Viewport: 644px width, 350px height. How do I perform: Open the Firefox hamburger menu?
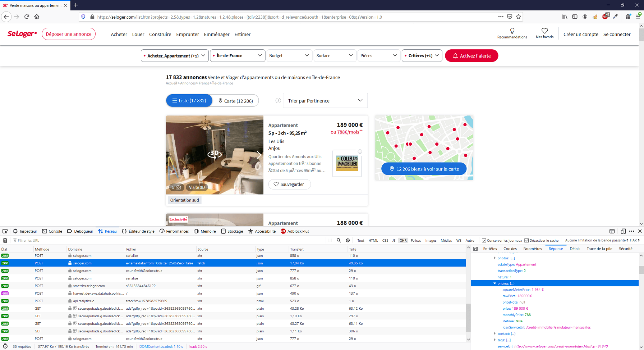click(638, 17)
